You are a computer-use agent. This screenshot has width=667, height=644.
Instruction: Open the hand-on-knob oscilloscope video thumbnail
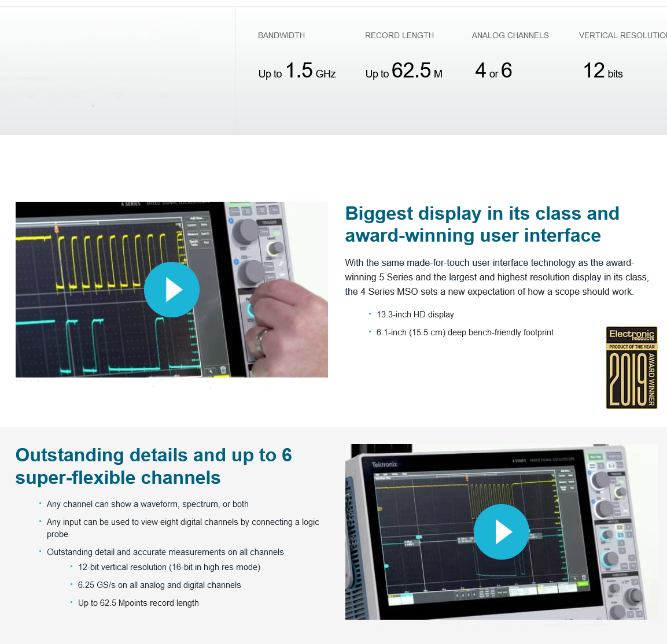[x=172, y=290]
